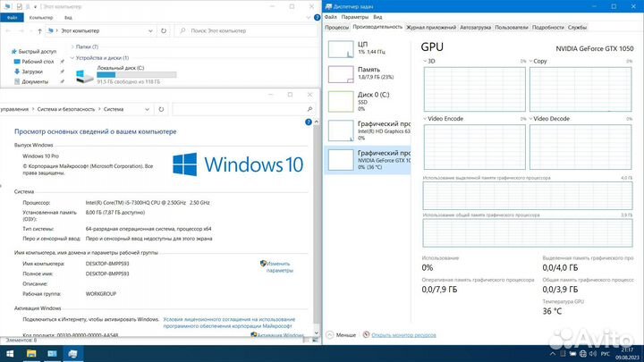Viewport: 644px width, 362px height.
Task: Open the 3D graph engine dropdown
Action: click(426, 61)
